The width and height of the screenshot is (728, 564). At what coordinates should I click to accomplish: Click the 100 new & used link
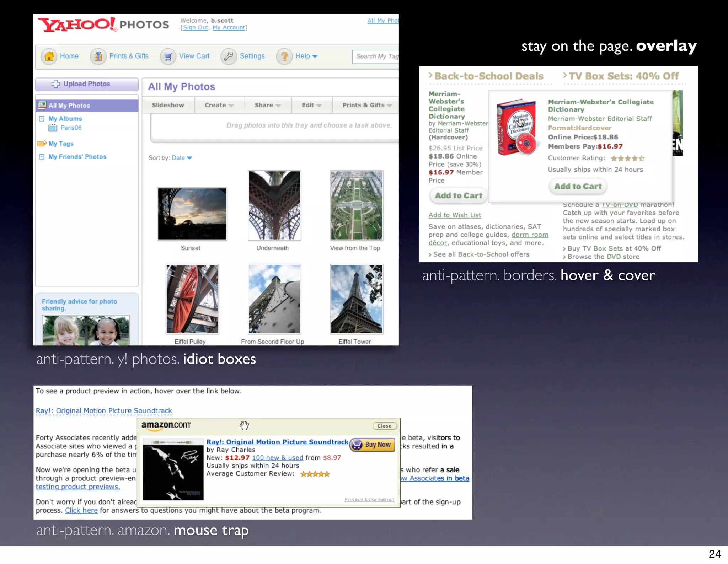click(x=278, y=458)
